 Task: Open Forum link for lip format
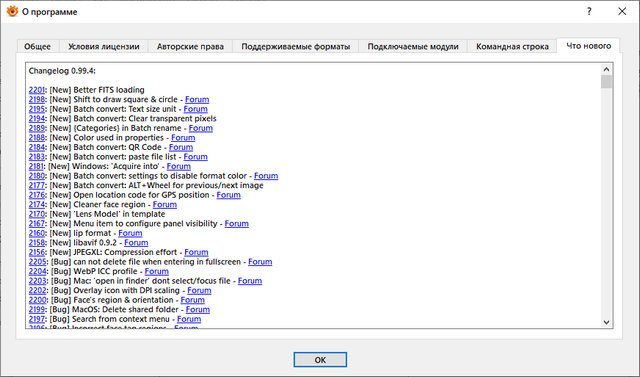[131, 233]
